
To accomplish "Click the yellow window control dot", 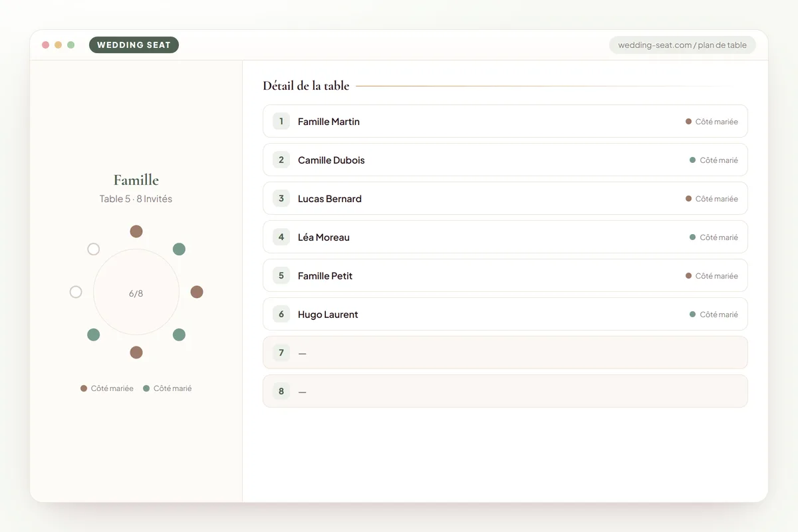I will [x=59, y=45].
